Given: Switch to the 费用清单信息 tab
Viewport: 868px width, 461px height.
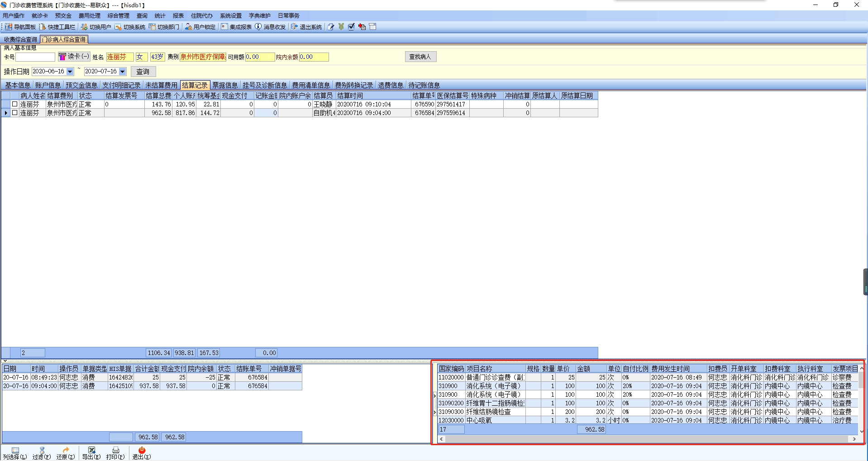Looking at the screenshot, I should tap(311, 85).
